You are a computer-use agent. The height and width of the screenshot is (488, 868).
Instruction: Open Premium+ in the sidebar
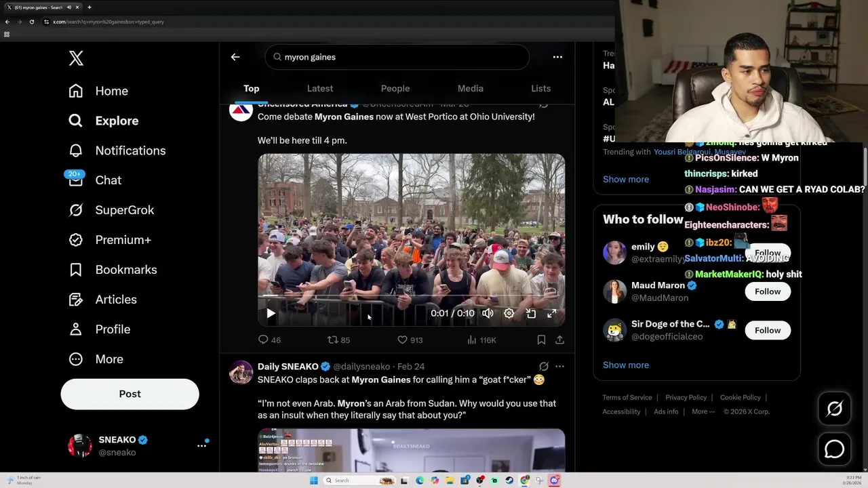point(111,240)
